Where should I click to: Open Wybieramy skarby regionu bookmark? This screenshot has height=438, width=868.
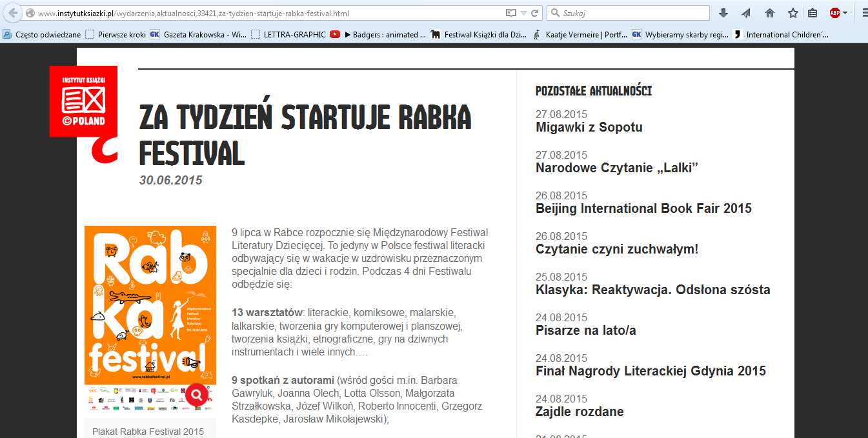pos(680,35)
